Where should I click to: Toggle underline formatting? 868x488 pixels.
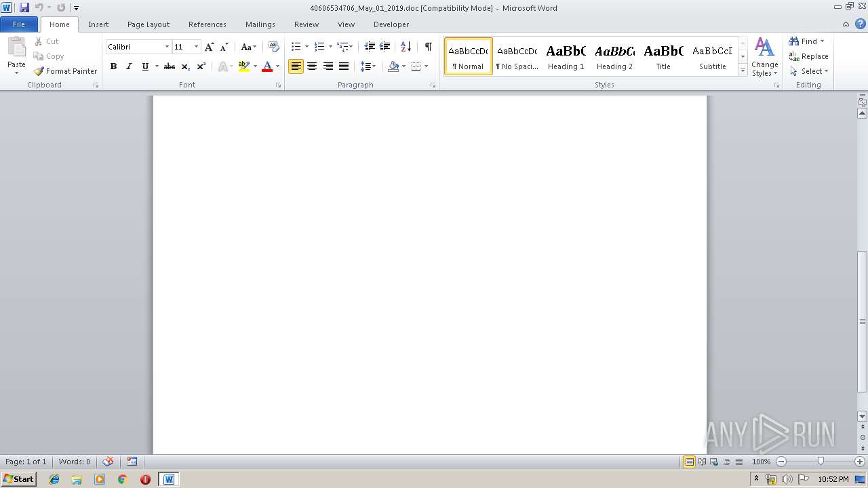click(144, 66)
